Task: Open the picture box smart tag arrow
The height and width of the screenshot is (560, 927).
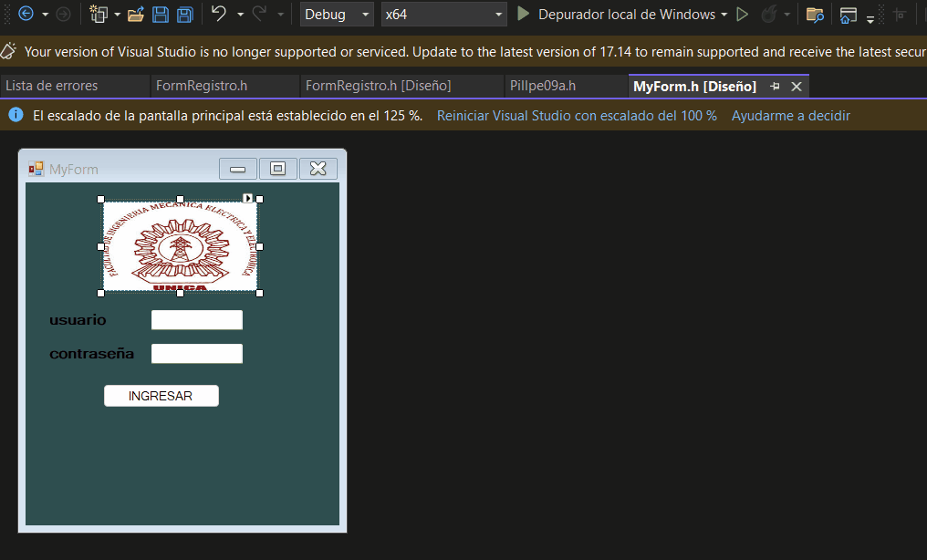Action: click(247, 198)
